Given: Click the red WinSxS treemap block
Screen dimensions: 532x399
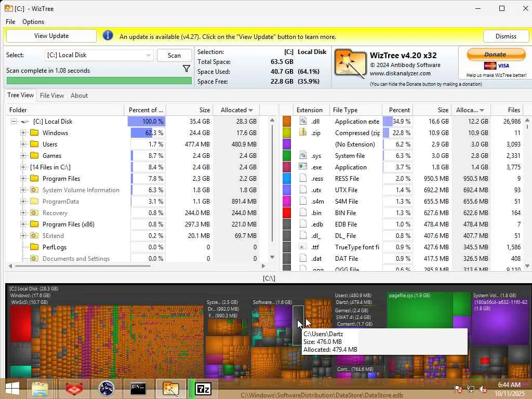Looking at the screenshot, I should point(20,323).
